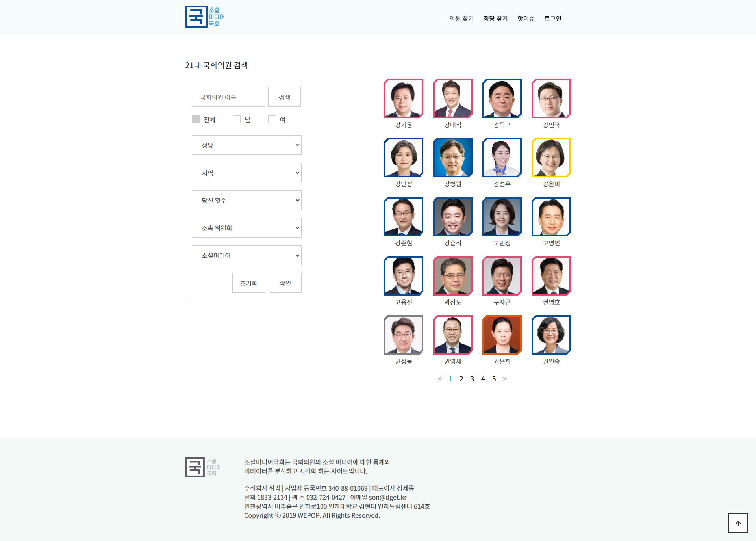Go to 핫이슈 in top navigation

(526, 19)
